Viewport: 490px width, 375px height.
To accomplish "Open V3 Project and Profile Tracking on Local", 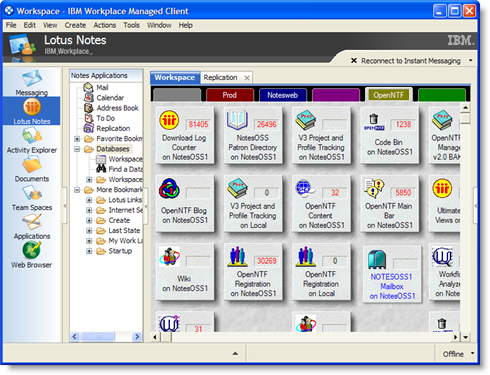I will 253,203.
